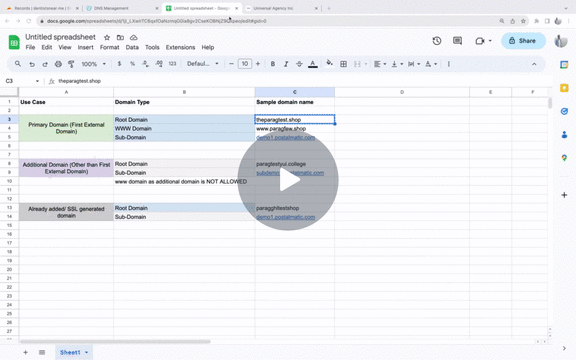Get add-ons with side panel plus
Viewport: 576px width, 360px height.
pos(564,195)
